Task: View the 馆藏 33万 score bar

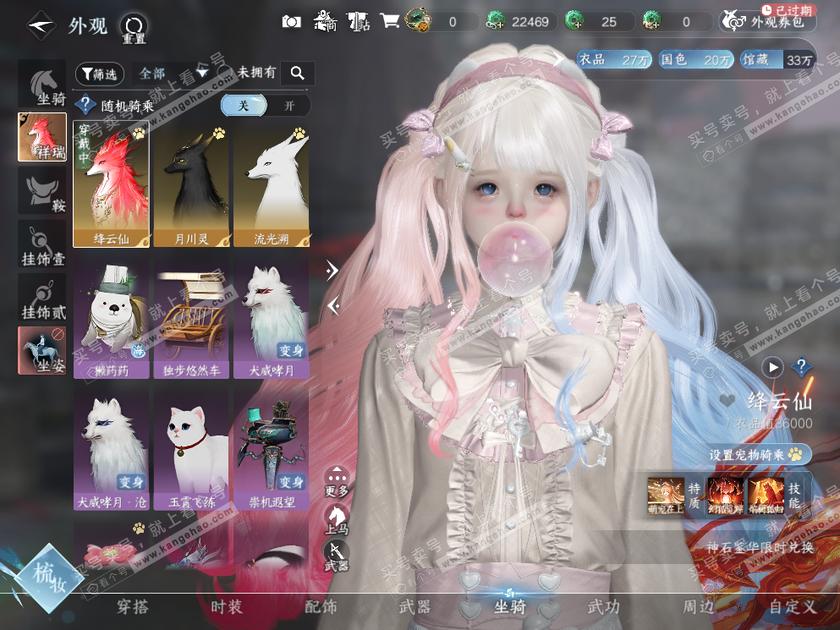Action: pyautogui.click(x=777, y=59)
